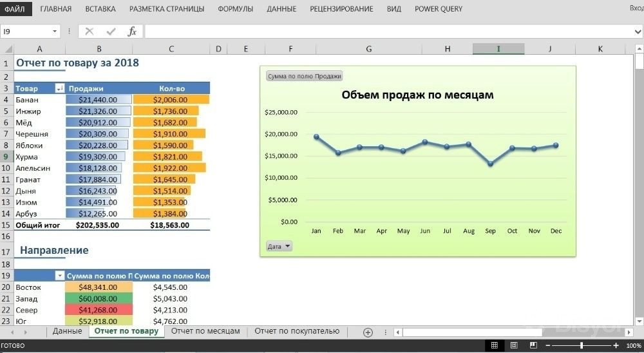This screenshot has width=644, height=353.
Task: Click the Insert Function fx icon
Action: click(x=132, y=32)
